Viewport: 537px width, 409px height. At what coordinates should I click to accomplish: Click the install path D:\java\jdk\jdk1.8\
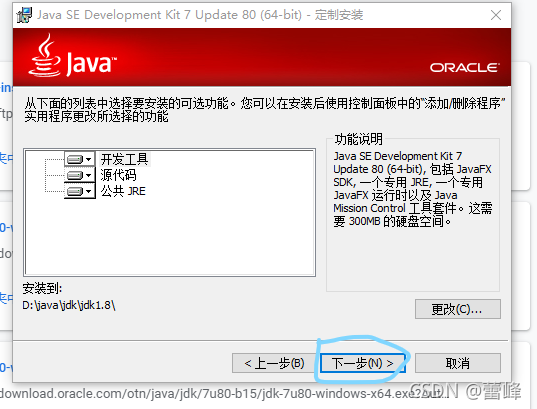[69, 305]
